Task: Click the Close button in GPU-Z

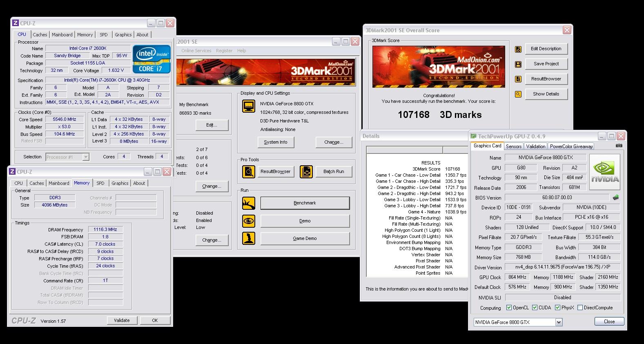Action: coord(609,322)
